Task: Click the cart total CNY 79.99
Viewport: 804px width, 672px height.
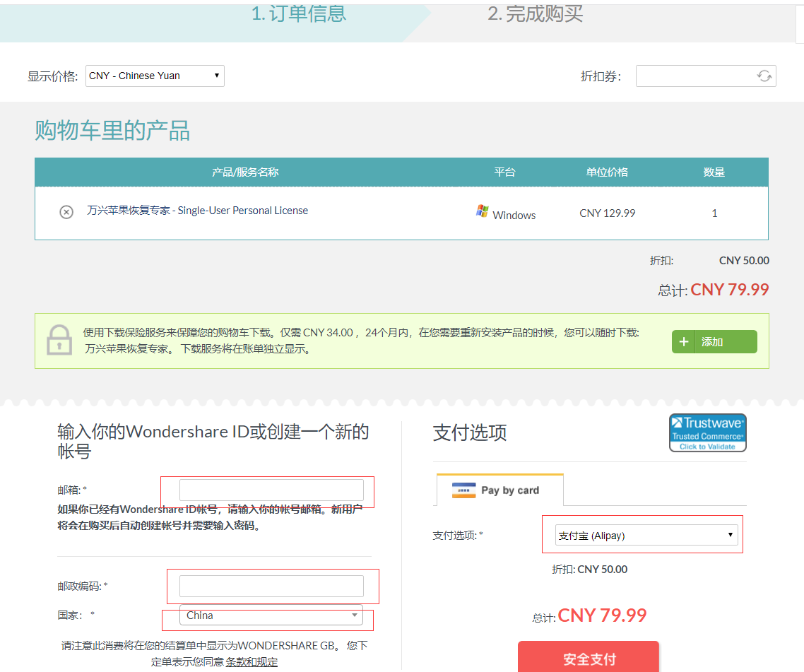Action: [x=730, y=290]
